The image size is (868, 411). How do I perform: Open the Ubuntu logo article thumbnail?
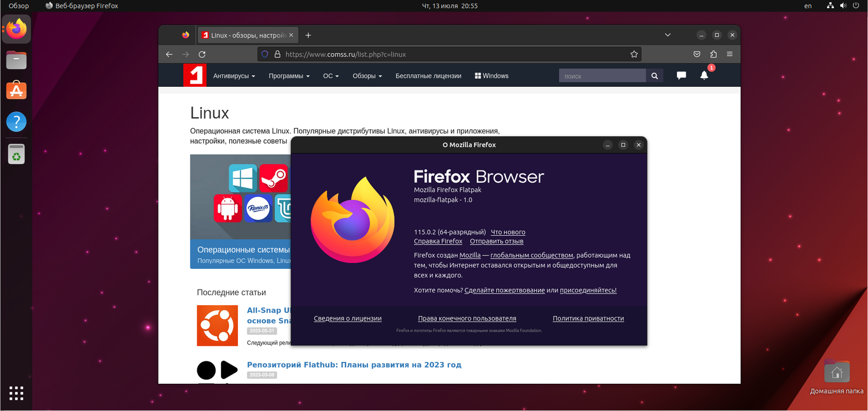218,325
